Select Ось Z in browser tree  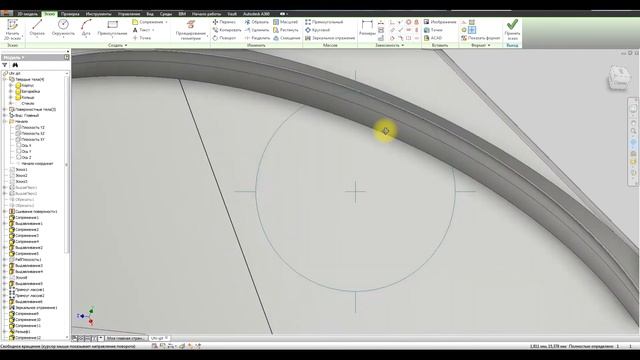[23, 157]
